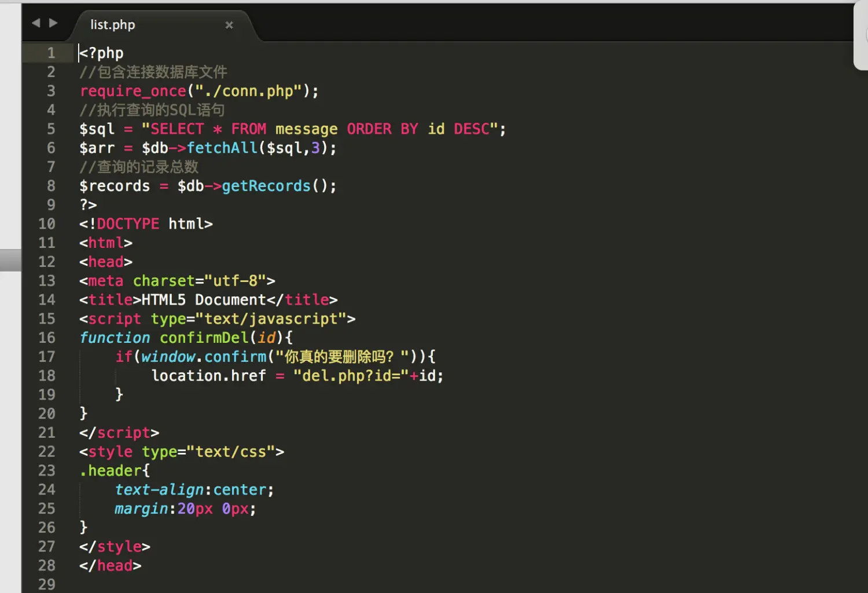Click the margin property on line 25

[142, 509]
